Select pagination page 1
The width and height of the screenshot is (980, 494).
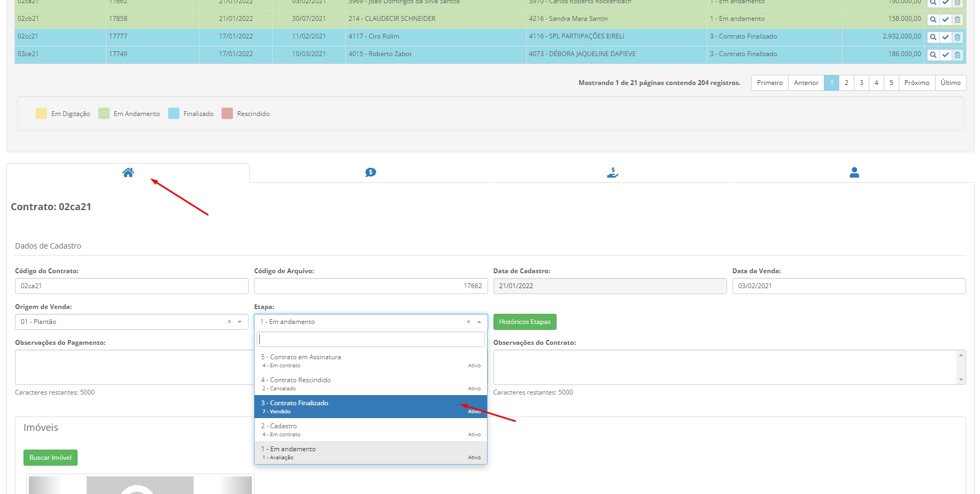[831, 83]
